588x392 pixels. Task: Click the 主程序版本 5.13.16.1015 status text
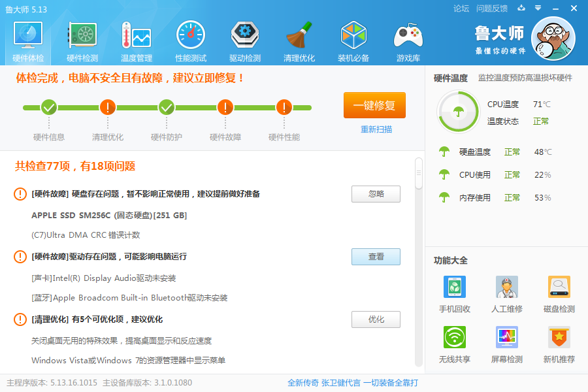[x=52, y=383]
